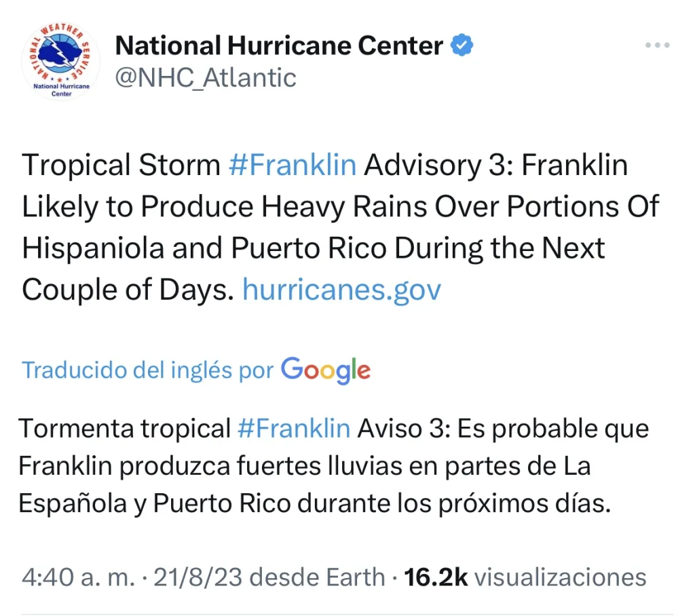Open the National Hurricane Center display name
695x616 pixels.
pyautogui.click(x=279, y=46)
